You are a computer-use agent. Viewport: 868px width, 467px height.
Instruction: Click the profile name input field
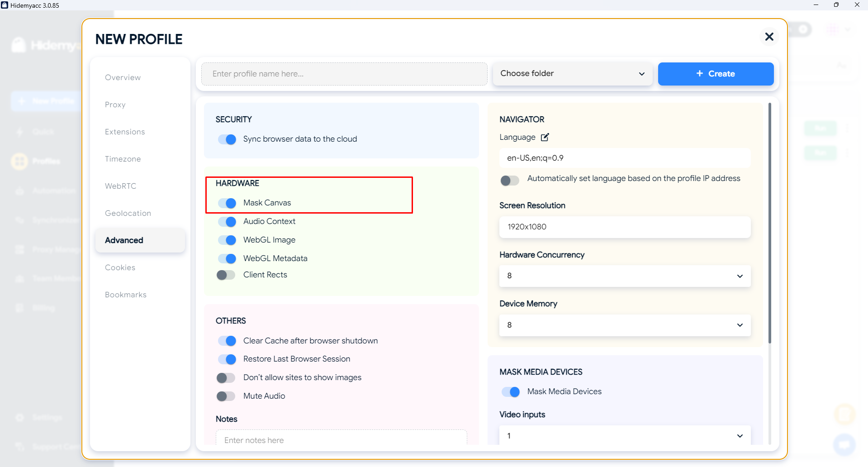[x=344, y=74]
